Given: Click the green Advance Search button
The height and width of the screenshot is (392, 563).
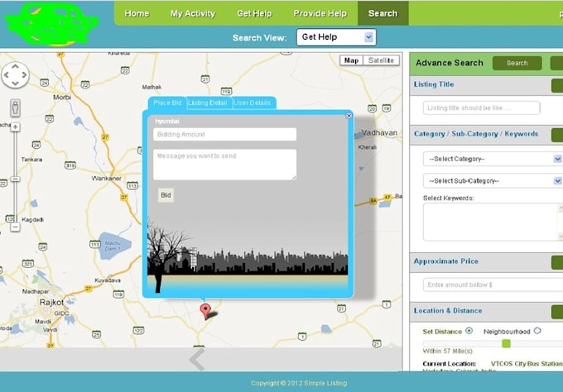Looking at the screenshot, I should (x=517, y=63).
